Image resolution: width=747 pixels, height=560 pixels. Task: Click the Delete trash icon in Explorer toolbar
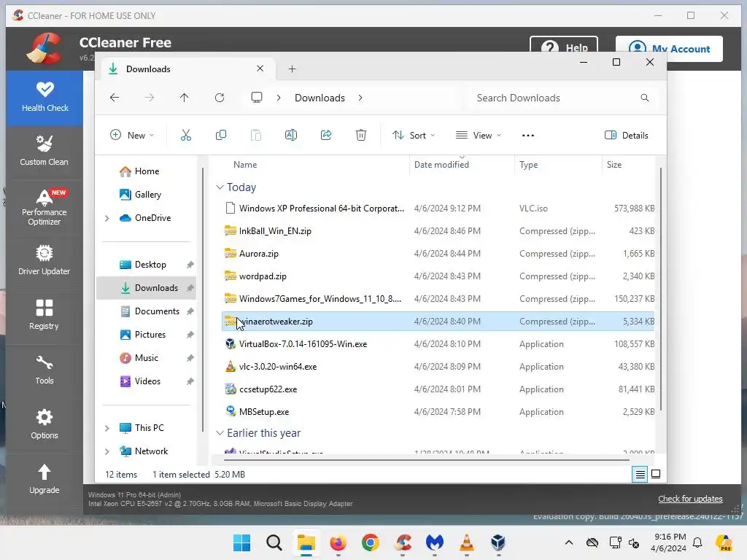(x=361, y=135)
